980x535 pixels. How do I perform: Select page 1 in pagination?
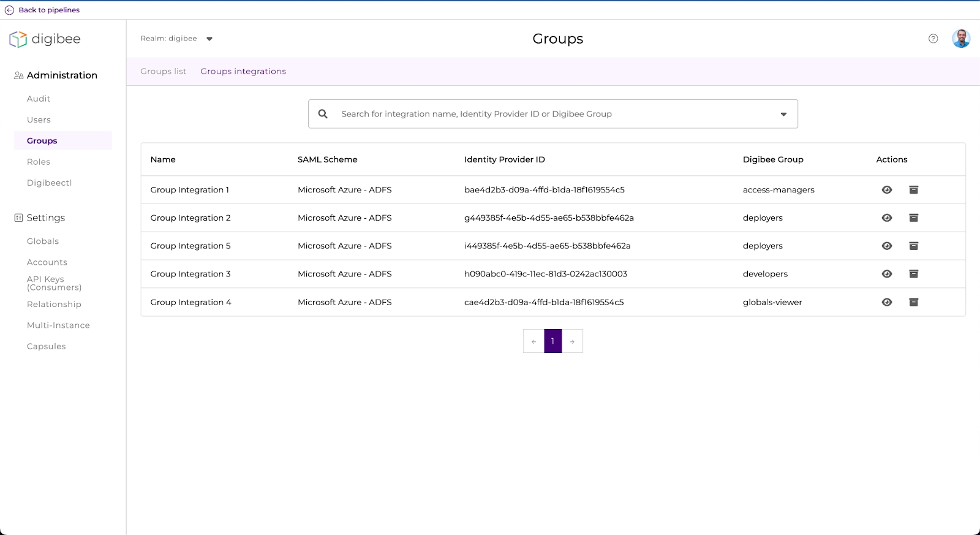point(552,341)
